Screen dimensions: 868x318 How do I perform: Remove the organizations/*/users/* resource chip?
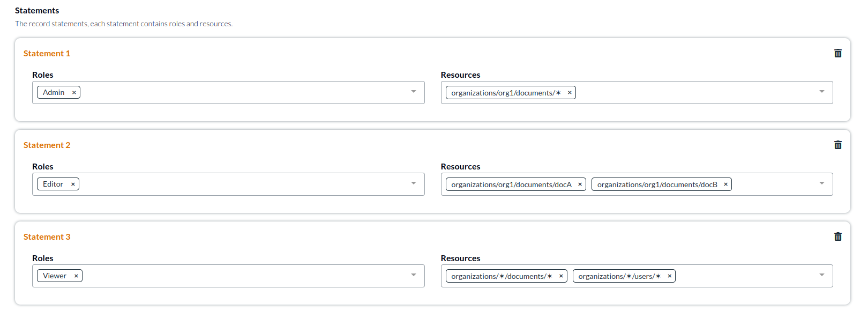(670, 275)
